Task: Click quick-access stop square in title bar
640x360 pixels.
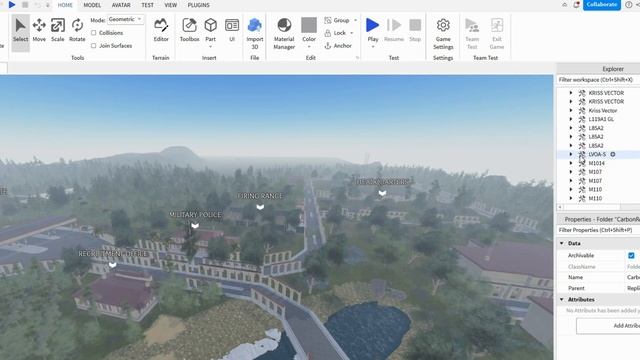Action: point(25,4)
